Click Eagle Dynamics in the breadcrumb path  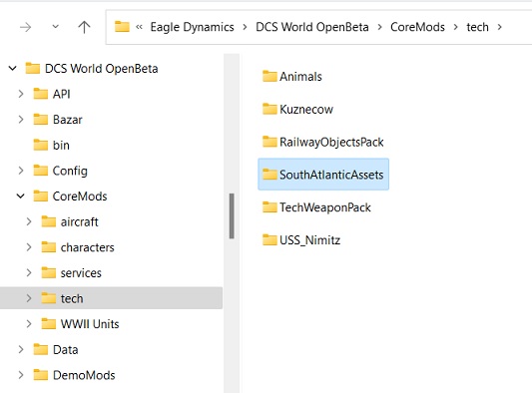(192, 27)
